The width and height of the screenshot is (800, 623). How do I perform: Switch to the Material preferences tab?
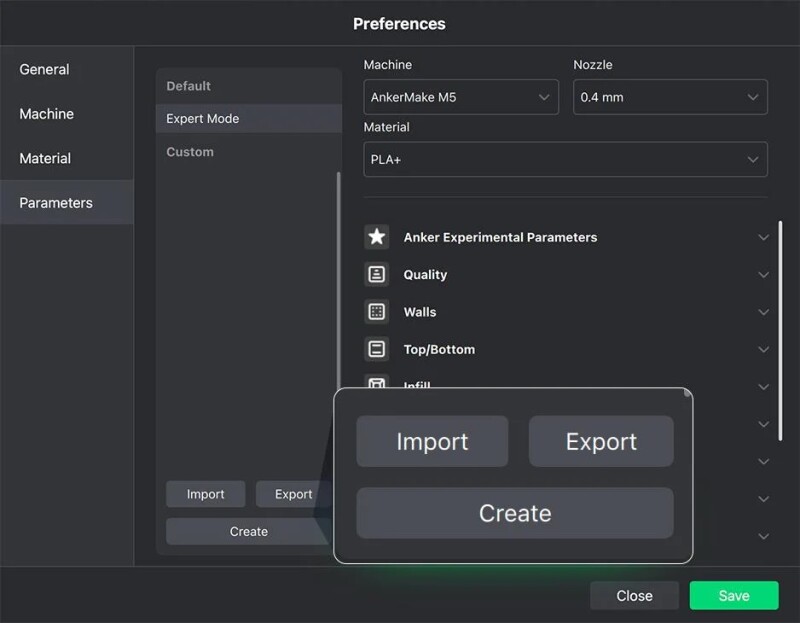pos(67,158)
